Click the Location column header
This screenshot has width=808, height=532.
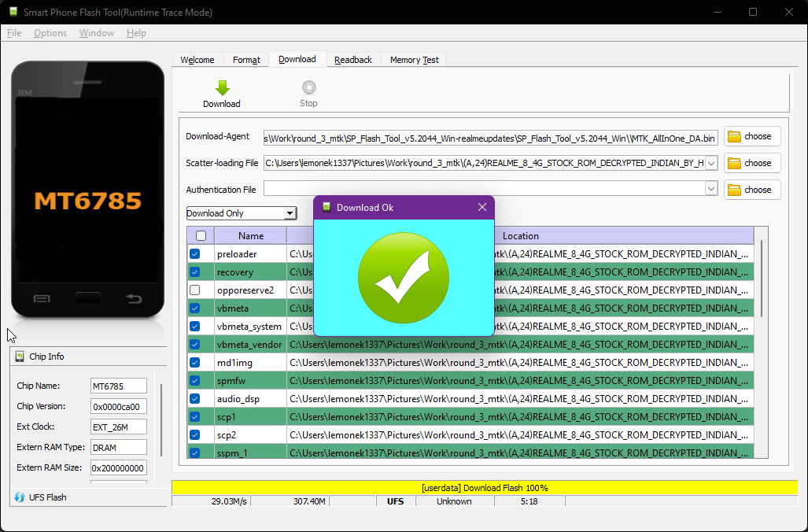pyautogui.click(x=521, y=235)
